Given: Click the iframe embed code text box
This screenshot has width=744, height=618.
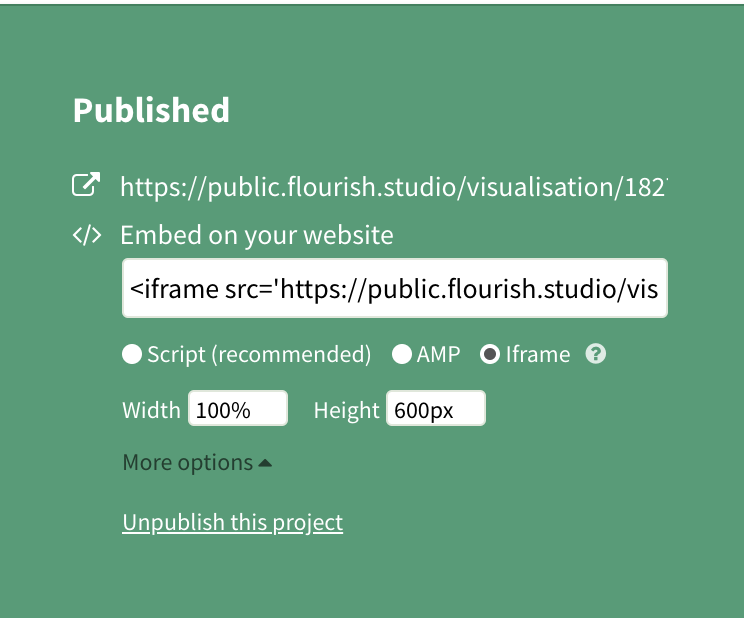Looking at the screenshot, I should pyautogui.click(x=394, y=289).
